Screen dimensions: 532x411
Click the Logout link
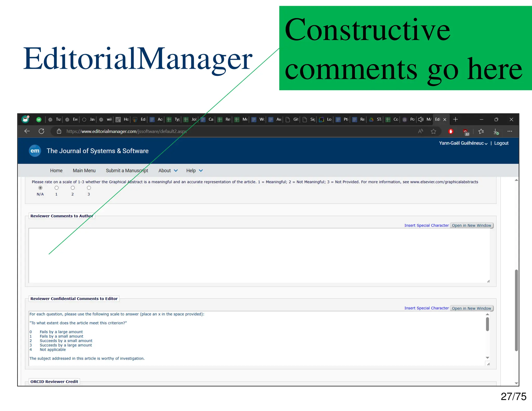(x=501, y=143)
